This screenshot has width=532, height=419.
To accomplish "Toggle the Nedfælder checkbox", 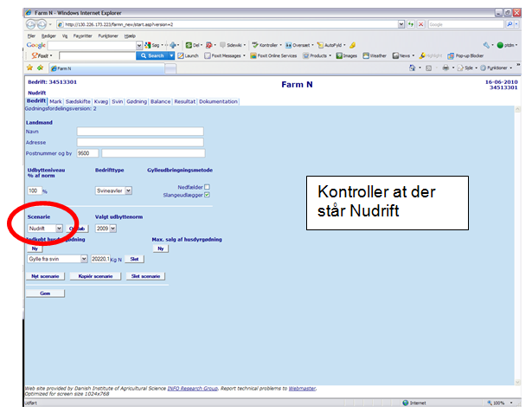I will (x=206, y=187).
